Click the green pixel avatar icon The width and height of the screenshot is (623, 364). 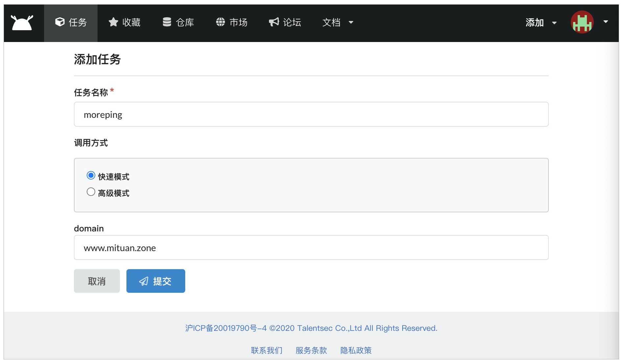tap(582, 22)
